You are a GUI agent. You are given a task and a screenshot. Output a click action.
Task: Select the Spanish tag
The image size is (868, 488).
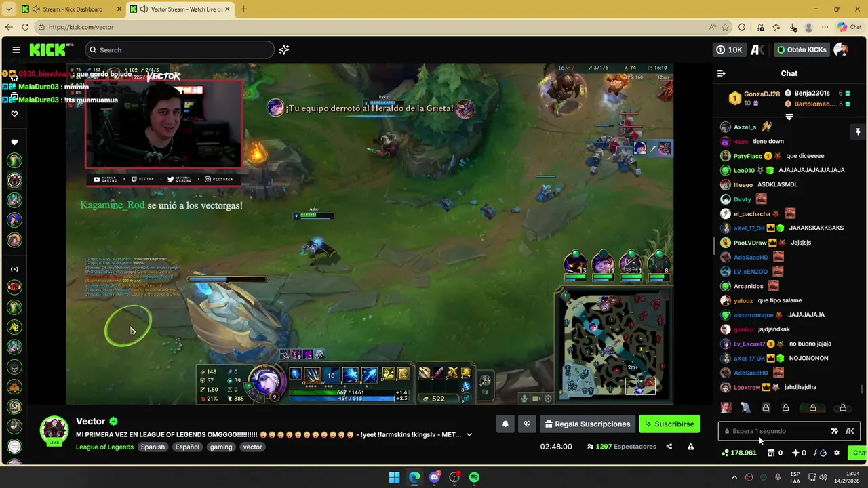pyautogui.click(x=153, y=447)
